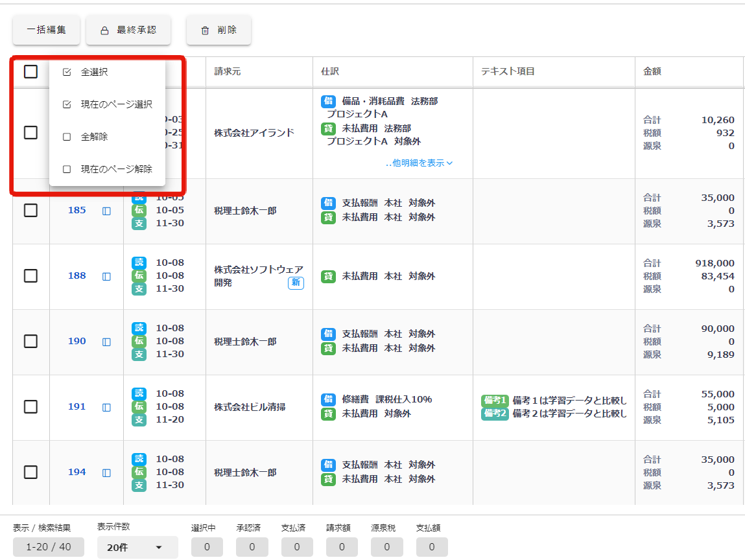Click 税理士鈴木一郎 in row 185
The image size is (745, 560).
point(245,211)
